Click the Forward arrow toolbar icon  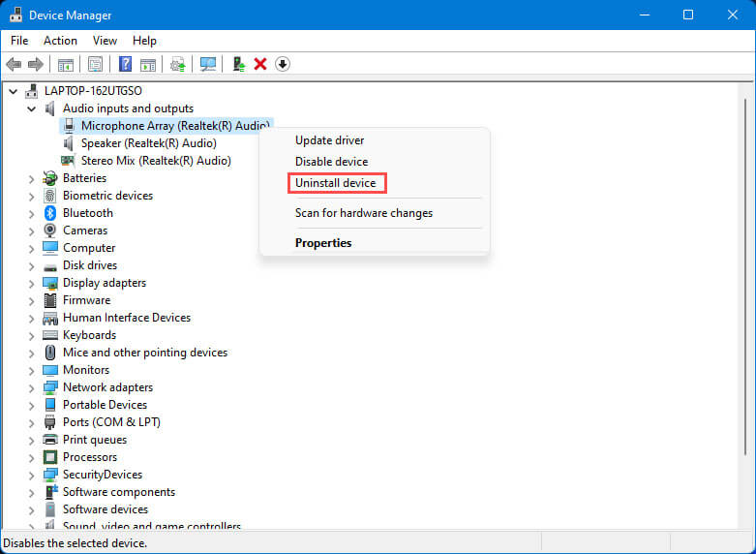[36, 64]
